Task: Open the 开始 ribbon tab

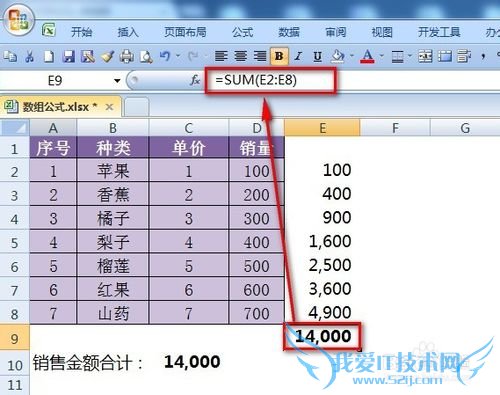Action: click(x=82, y=32)
